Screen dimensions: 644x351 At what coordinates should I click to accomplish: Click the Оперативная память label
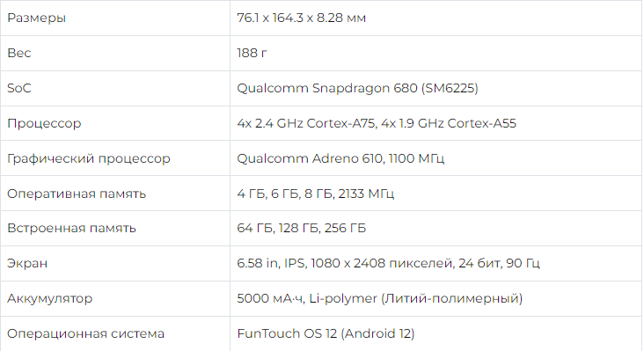click(x=77, y=194)
